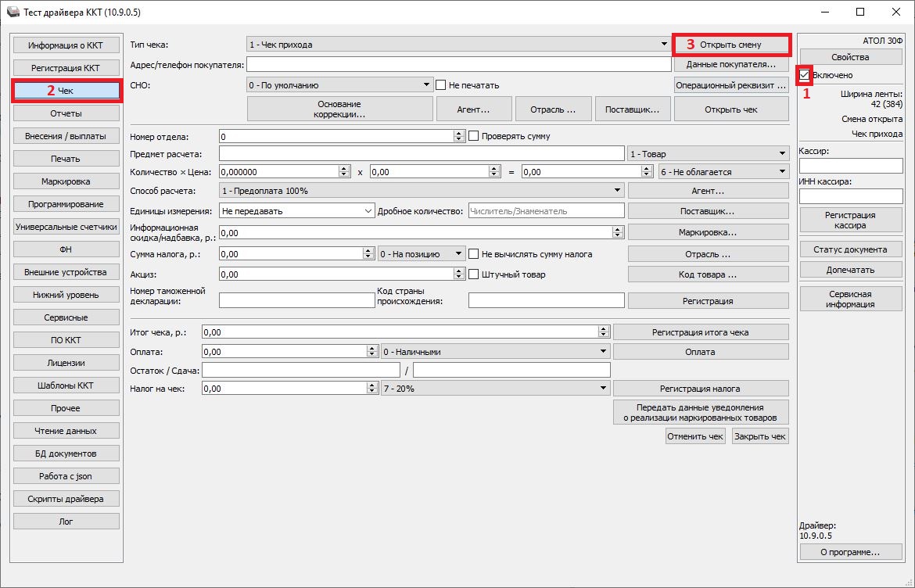Click the Закрыть чек button
The width and height of the screenshot is (915, 588).
759,436
